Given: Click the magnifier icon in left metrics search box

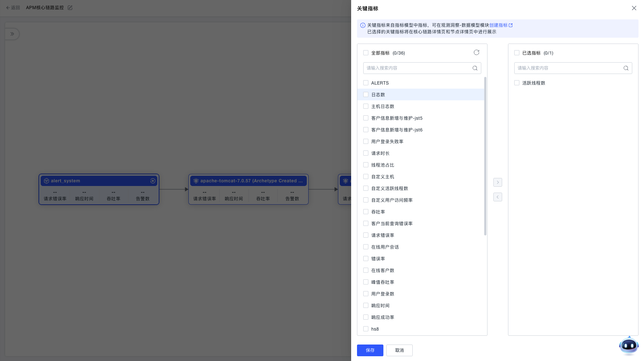Looking at the screenshot, I should 475,68.
